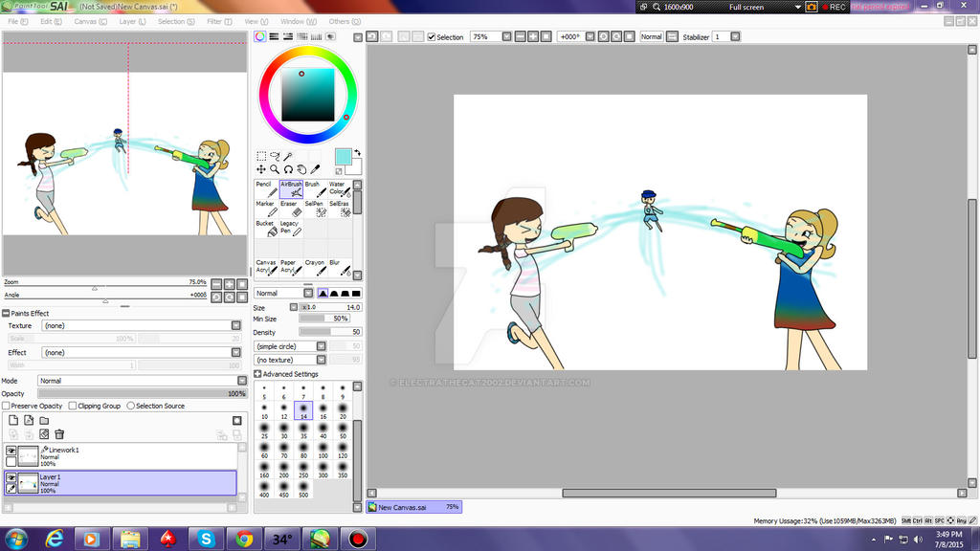980x551 pixels.
Task: Choose the Bucket fill tool
Action: tap(266, 228)
